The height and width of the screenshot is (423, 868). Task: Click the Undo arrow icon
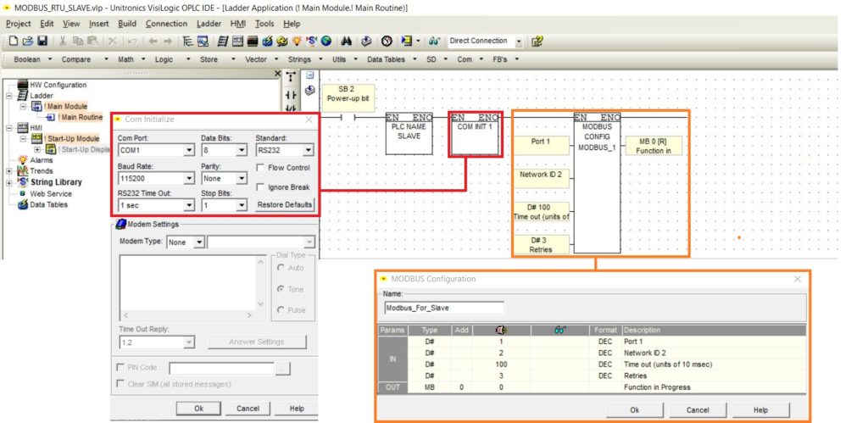point(132,41)
